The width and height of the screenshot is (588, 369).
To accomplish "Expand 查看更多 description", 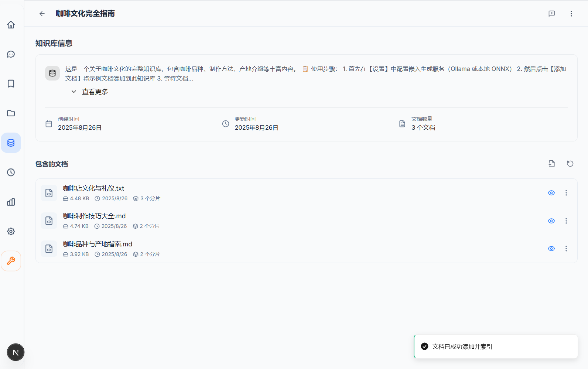I will pyautogui.click(x=90, y=92).
